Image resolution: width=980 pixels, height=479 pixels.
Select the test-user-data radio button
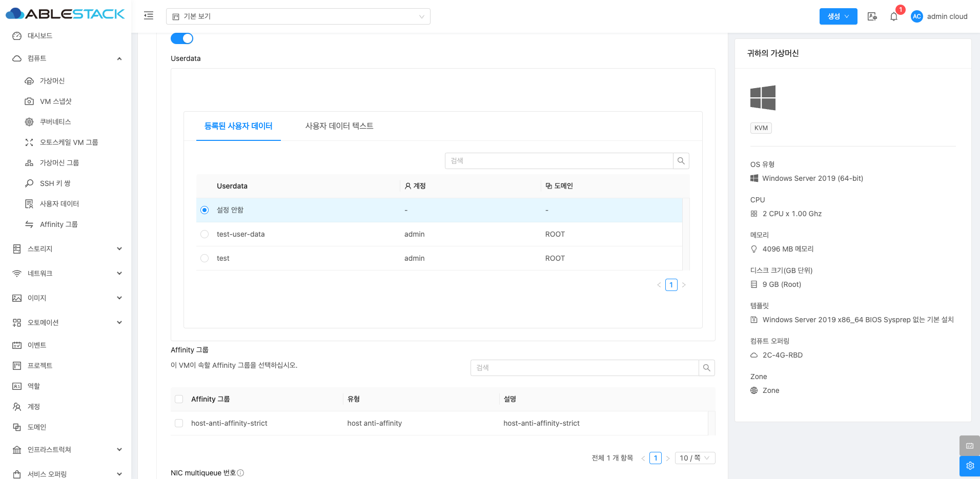[x=205, y=234]
